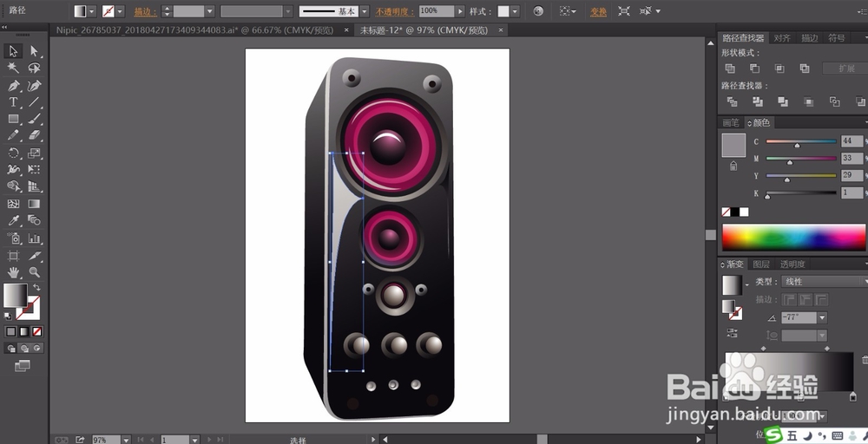Expand the gradient angle -77° dropdown

(x=822, y=317)
